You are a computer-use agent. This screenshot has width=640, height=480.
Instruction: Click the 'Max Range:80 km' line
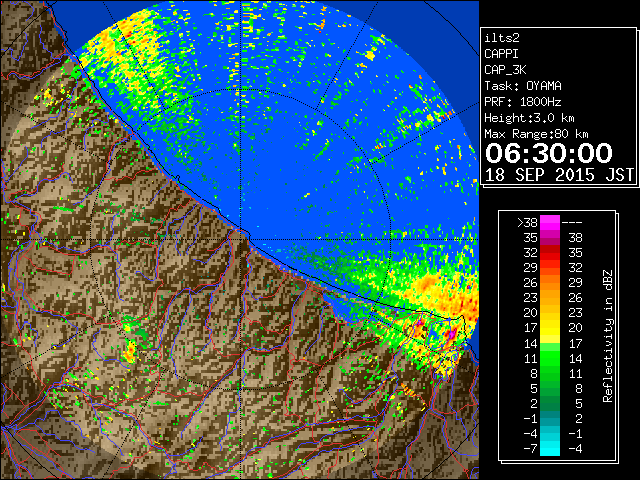point(536,134)
